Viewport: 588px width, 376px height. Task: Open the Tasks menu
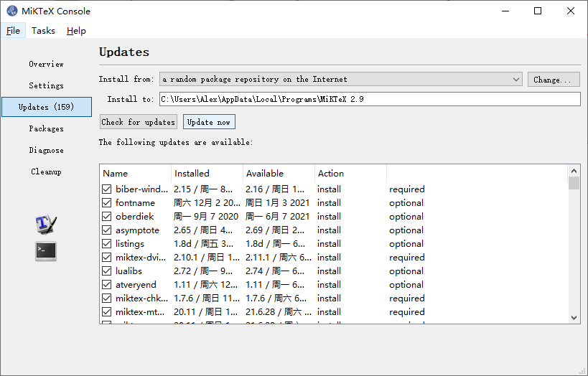click(x=43, y=30)
